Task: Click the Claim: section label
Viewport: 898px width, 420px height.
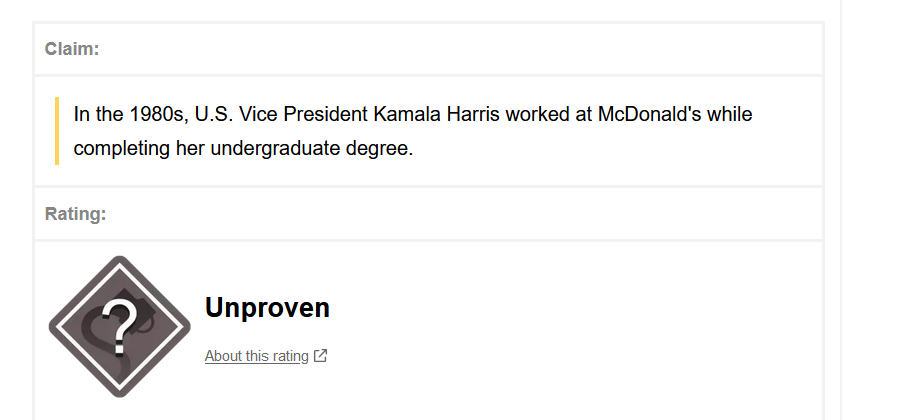Action: point(72,49)
